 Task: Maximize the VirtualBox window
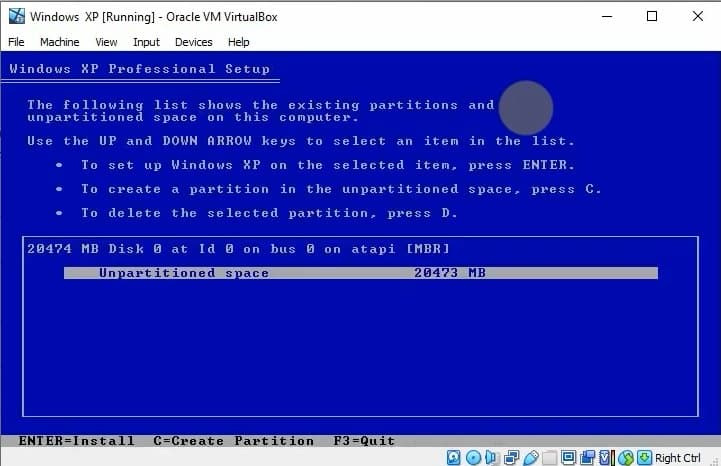tap(652, 16)
